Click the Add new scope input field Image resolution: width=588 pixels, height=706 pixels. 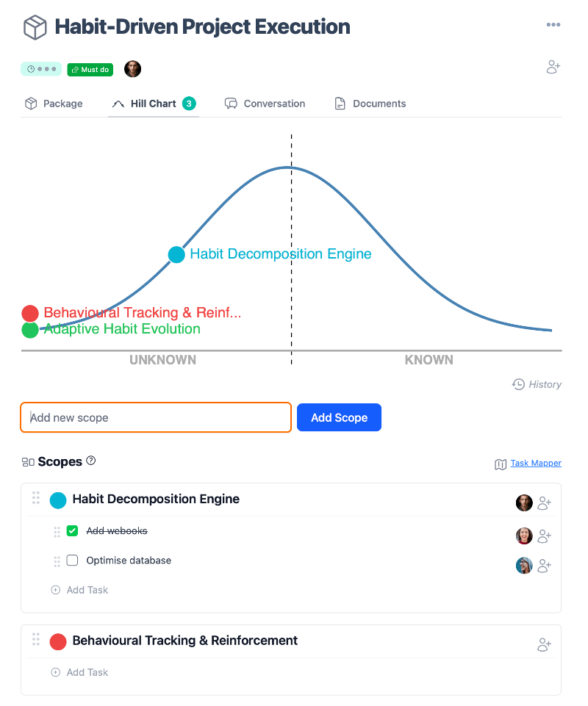[156, 417]
